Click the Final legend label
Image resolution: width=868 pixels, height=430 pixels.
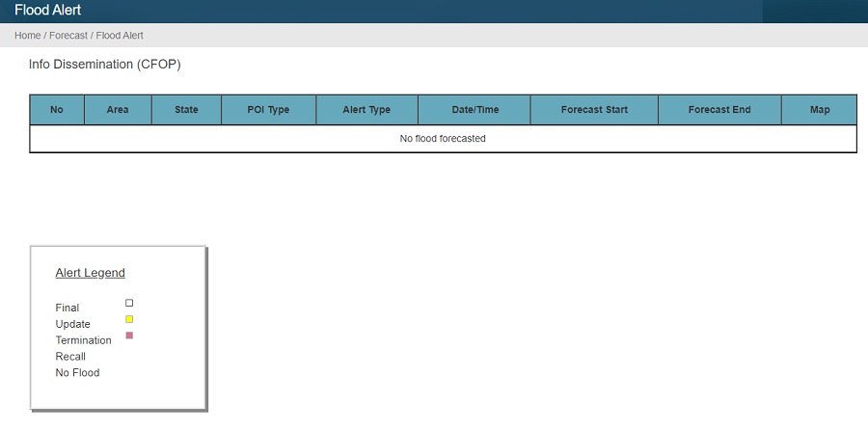click(x=67, y=308)
